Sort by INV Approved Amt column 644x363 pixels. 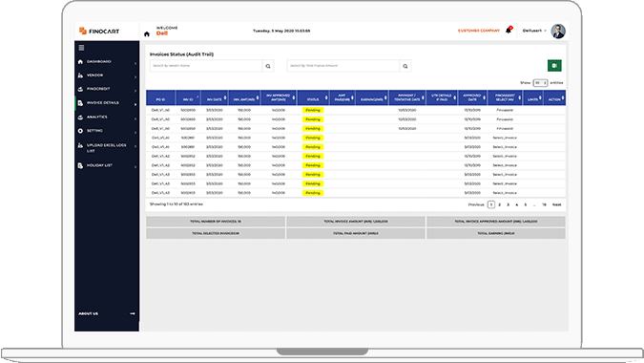click(x=279, y=97)
